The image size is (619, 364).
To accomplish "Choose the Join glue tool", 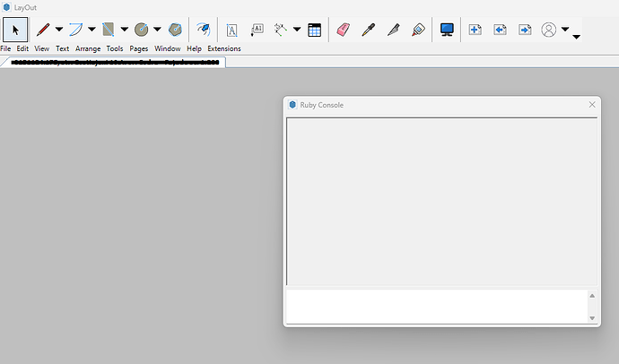I will (x=418, y=30).
